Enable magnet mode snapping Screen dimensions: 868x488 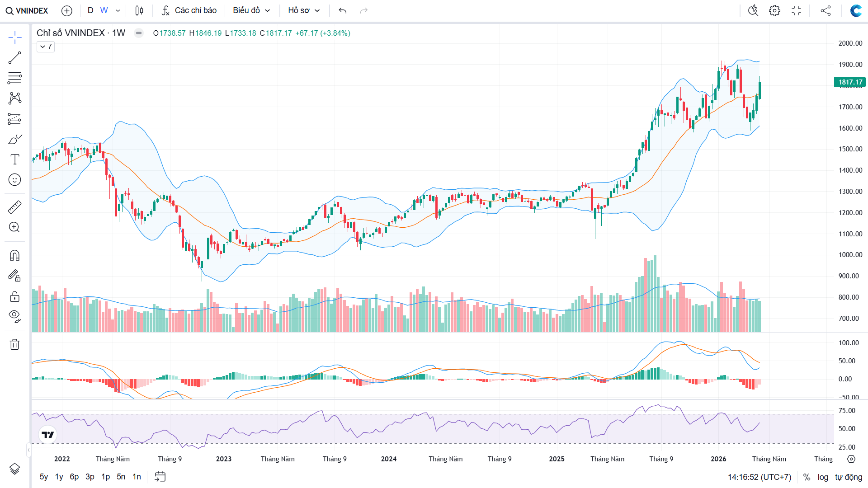14,256
